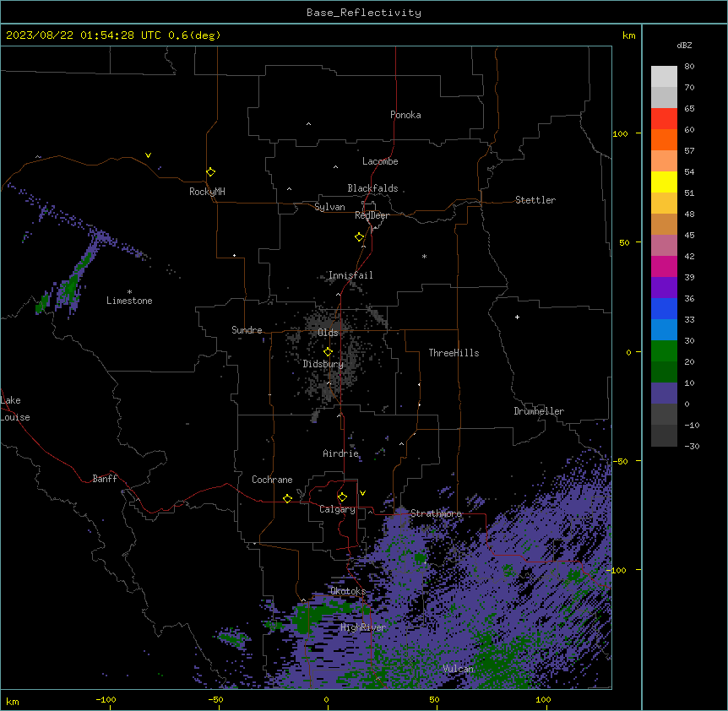Viewport: 728px width, 711px height.
Task: Select the RedDeer label
Action: 372,215
